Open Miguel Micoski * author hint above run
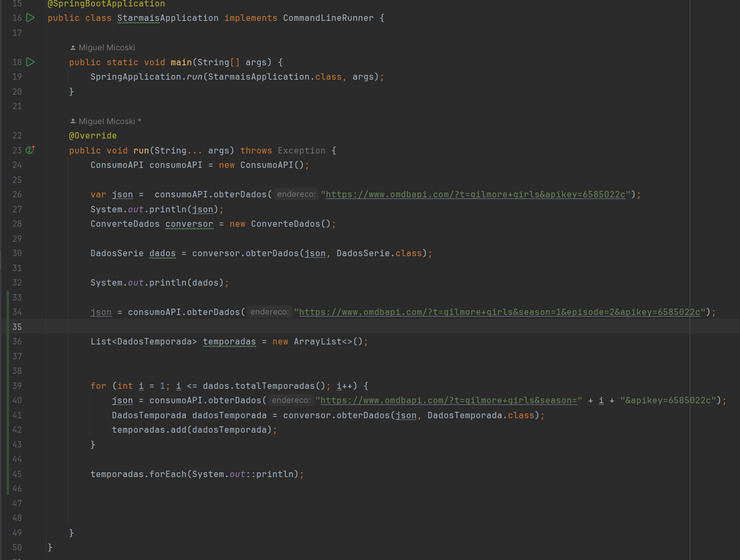The height and width of the screenshot is (560, 740). pyautogui.click(x=106, y=121)
